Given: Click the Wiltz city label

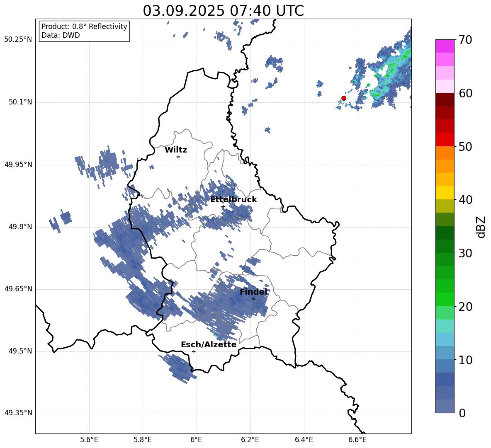Looking at the screenshot, I should click(x=176, y=150).
